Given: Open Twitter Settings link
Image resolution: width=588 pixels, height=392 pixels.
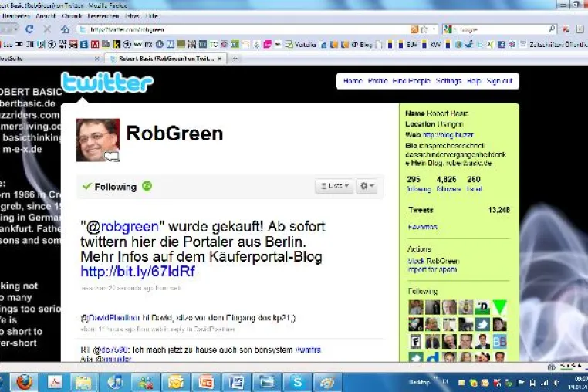Looking at the screenshot, I should tap(448, 81).
